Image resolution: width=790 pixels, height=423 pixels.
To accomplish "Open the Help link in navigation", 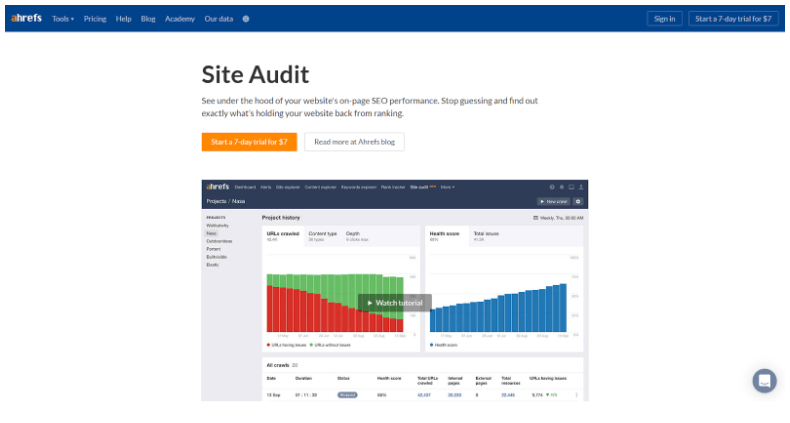I will tap(123, 19).
